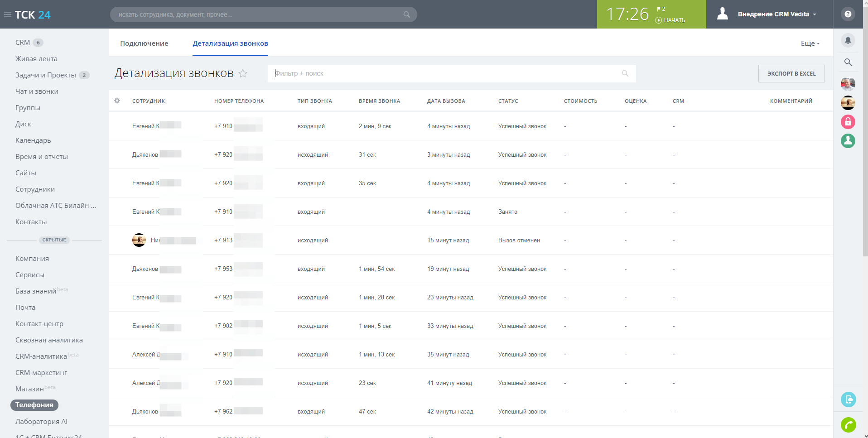
Task: Click the green phone dial icon
Action: (x=848, y=425)
